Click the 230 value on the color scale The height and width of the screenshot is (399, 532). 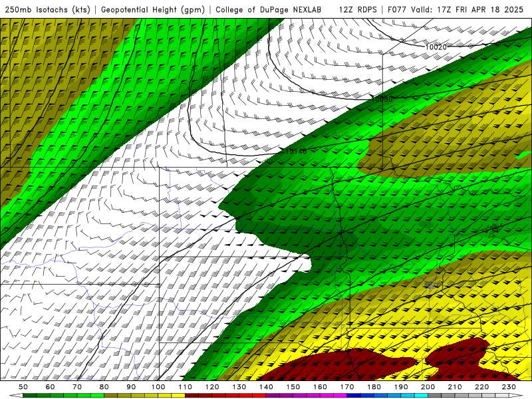509,387
